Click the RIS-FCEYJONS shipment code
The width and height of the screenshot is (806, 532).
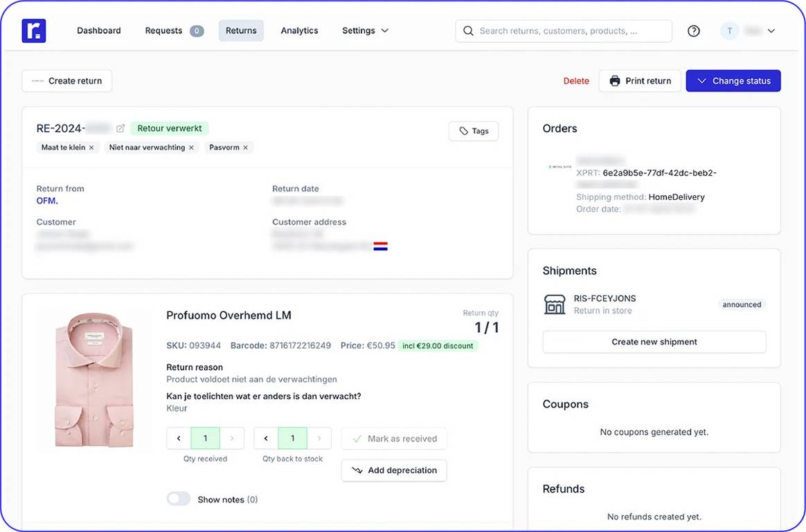tap(605, 298)
